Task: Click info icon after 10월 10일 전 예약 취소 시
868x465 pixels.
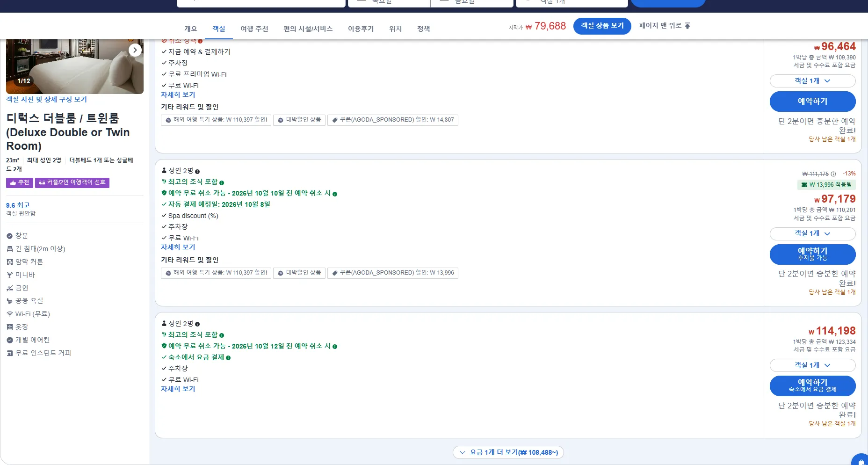Action: tap(335, 194)
